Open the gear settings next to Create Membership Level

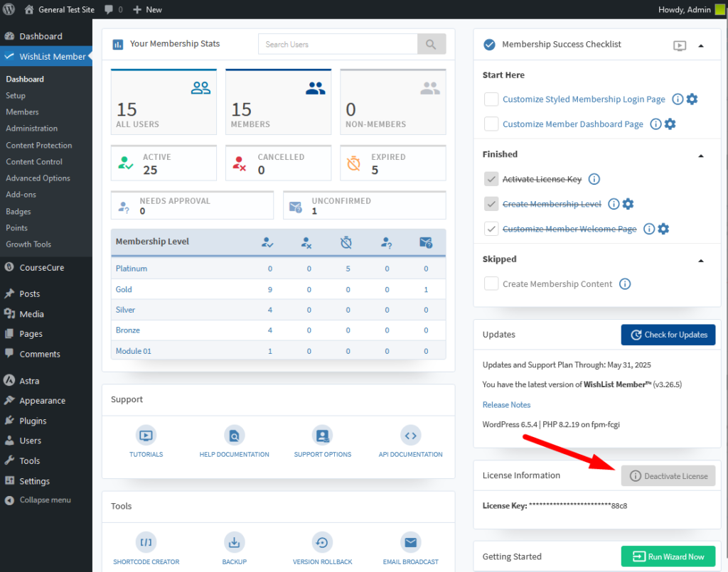628,204
